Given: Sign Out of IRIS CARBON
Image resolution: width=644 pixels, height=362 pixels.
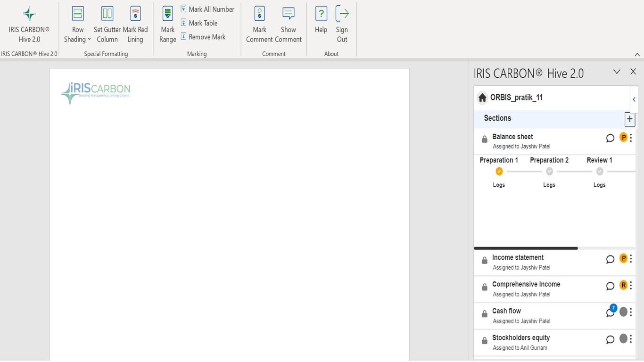Looking at the screenshot, I should 342,25.
